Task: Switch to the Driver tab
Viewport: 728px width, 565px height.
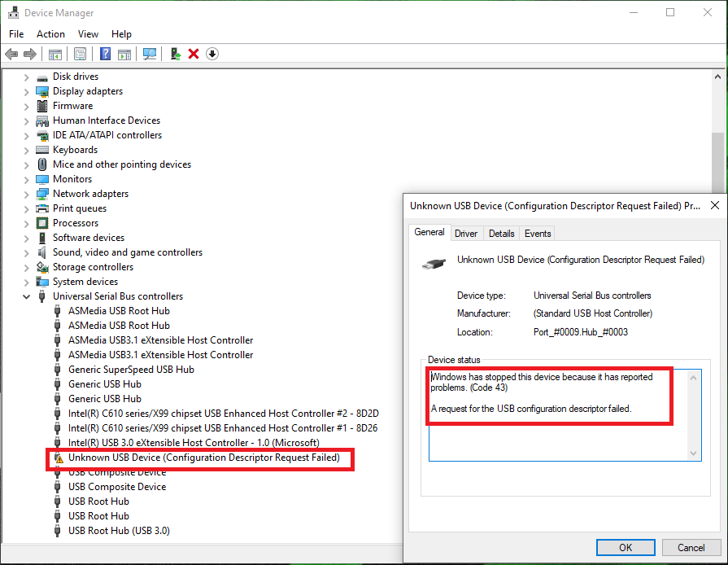Action: pos(466,234)
